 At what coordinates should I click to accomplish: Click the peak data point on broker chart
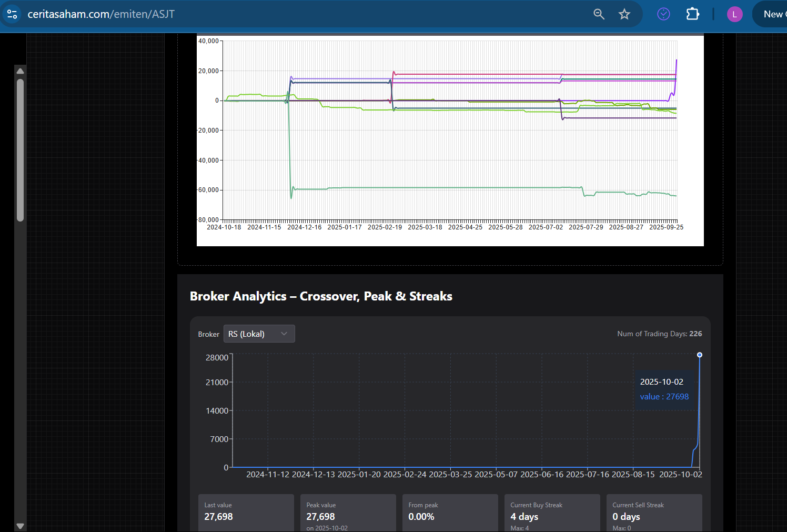click(x=699, y=355)
